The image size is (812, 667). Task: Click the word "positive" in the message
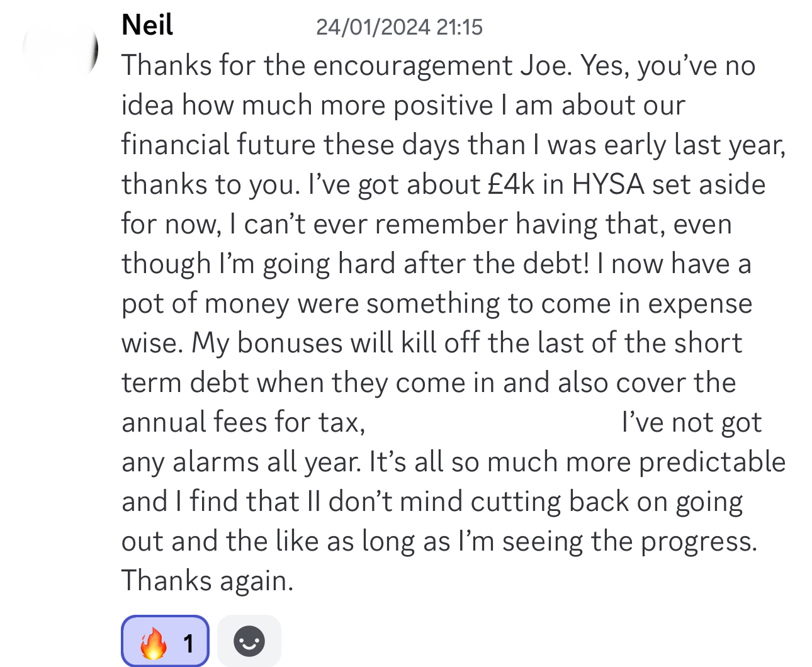tap(443, 105)
